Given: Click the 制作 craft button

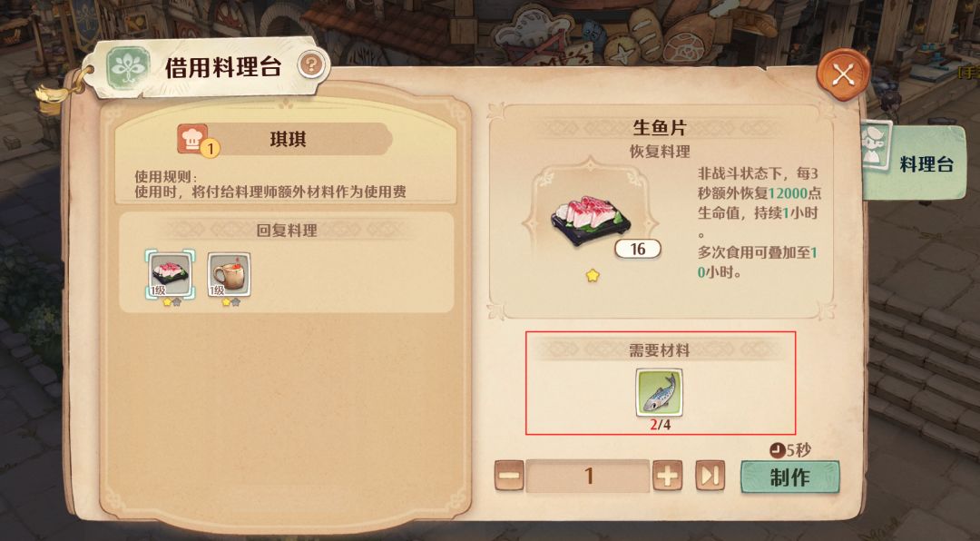Looking at the screenshot, I should tap(790, 477).
